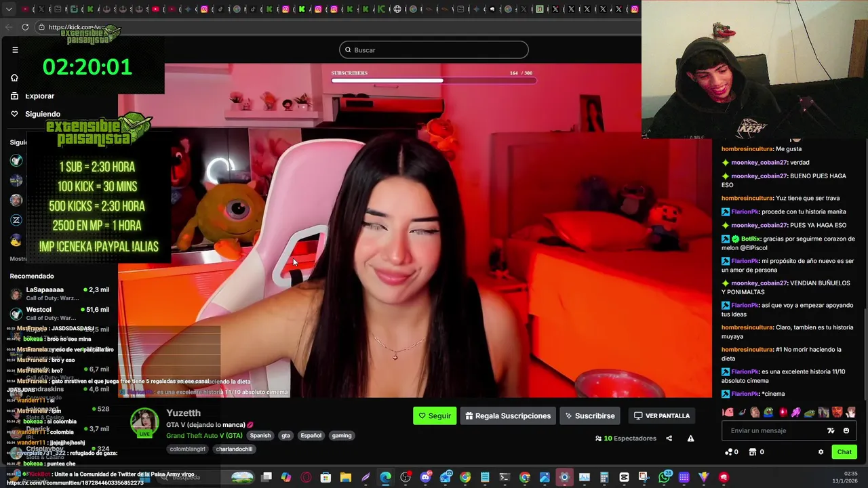Switch to the X (Twitter) browser tab
The width and height of the screenshot is (868, 488).
(41, 9)
